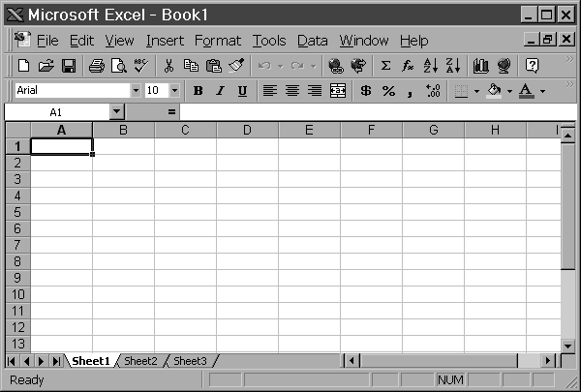Click the Edit Formula equals button

click(171, 111)
